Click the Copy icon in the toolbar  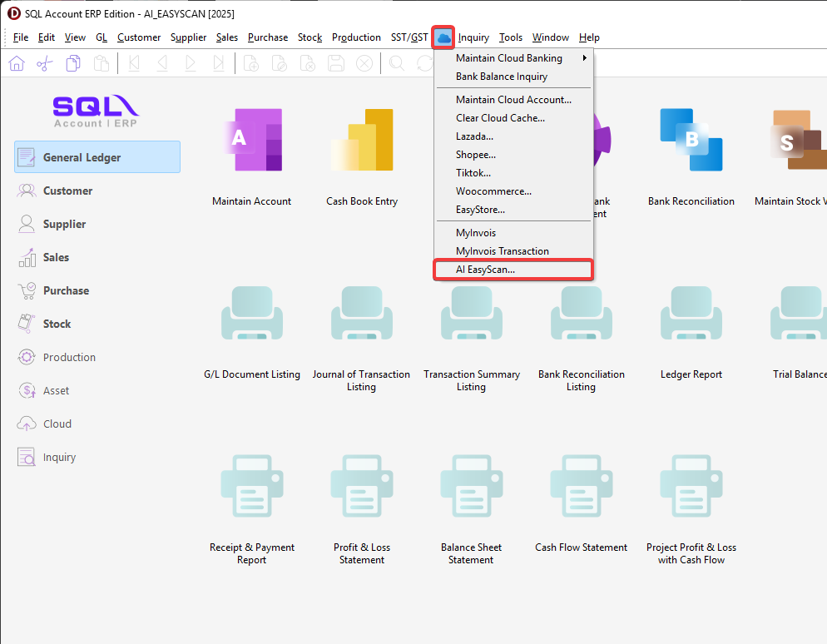click(73, 63)
